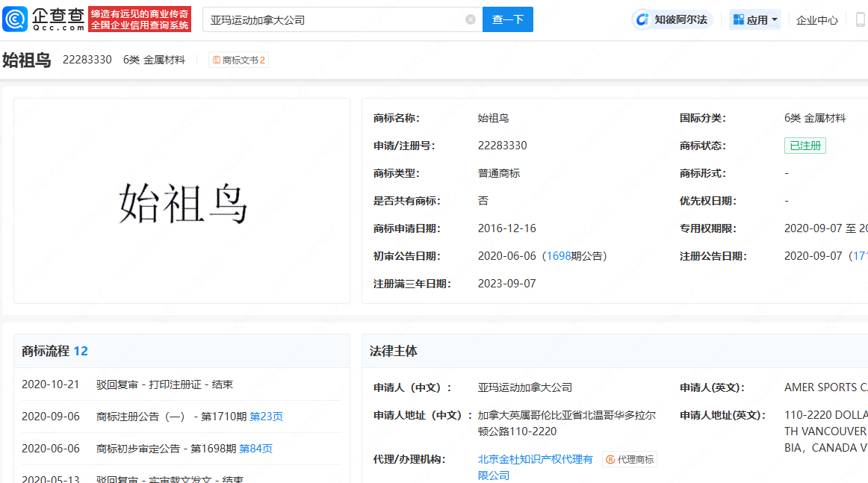Select 初审公告日期 value 2020-06-06

pos(507,256)
